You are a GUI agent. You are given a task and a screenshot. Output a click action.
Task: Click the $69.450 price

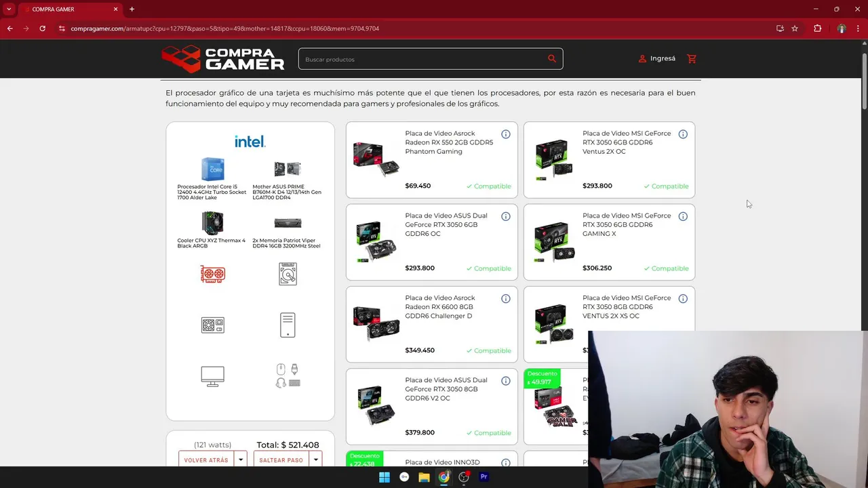tap(418, 186)
